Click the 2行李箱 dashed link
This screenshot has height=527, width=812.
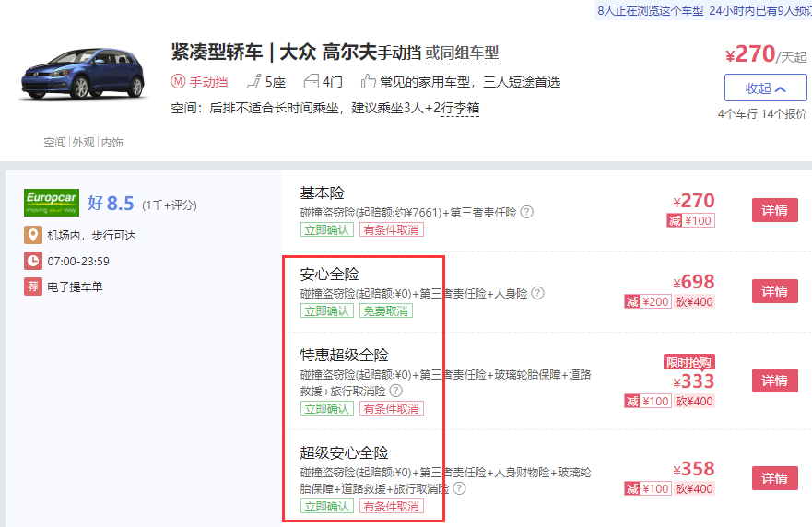pos(459,109)
